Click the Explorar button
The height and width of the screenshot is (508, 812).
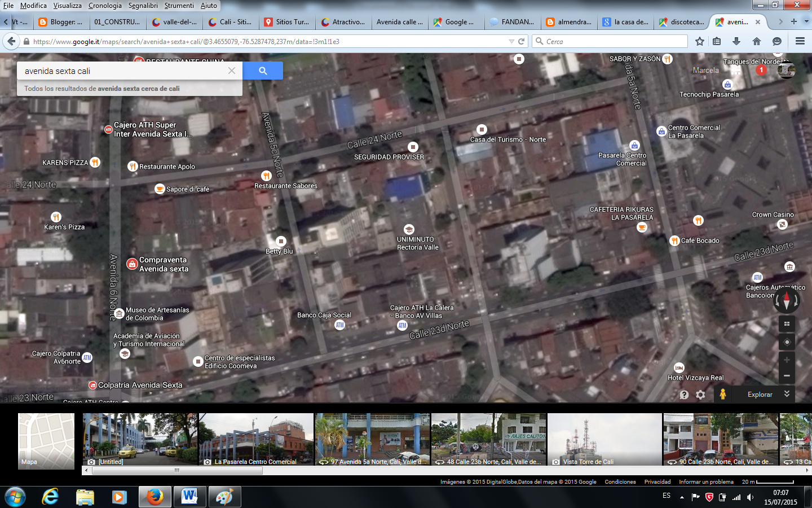click(x=760, y=395)
